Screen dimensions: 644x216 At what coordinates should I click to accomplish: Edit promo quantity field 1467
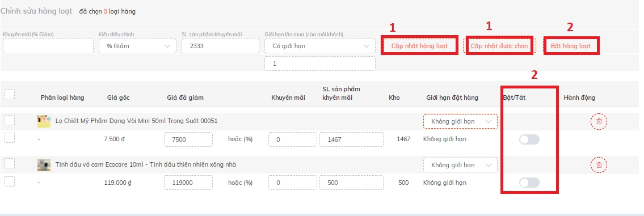pyautogui.click(x=352, y=139)
